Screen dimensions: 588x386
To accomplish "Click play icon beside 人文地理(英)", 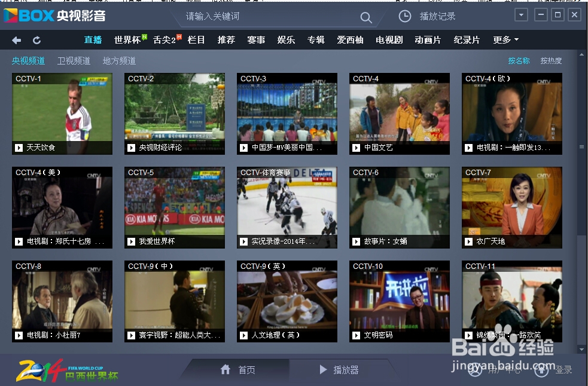I will [243, 335].
